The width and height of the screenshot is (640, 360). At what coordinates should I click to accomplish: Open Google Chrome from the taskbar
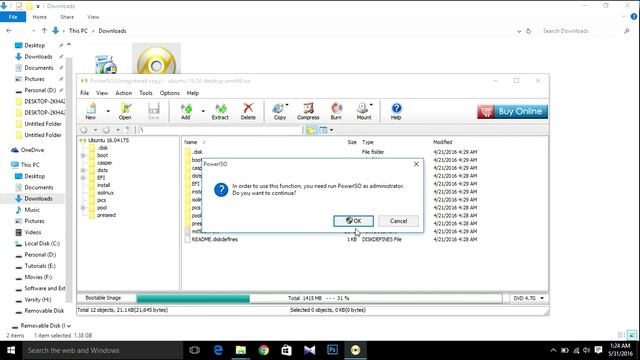pyautogui.click(x=264, y=350)
